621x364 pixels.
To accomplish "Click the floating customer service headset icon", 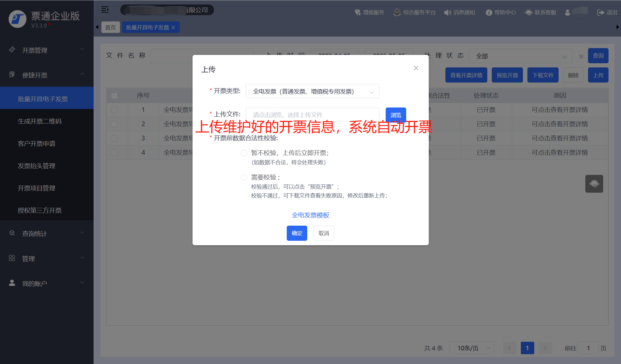I will click(x=594, y=184).
